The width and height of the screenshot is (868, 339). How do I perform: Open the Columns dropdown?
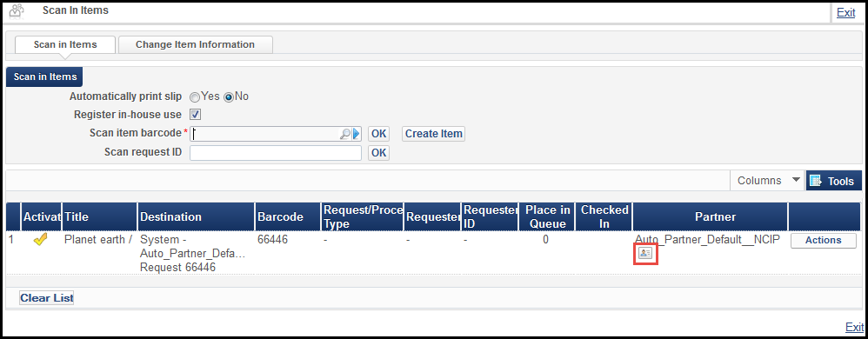pyautogui.click(x=768, y=180)
